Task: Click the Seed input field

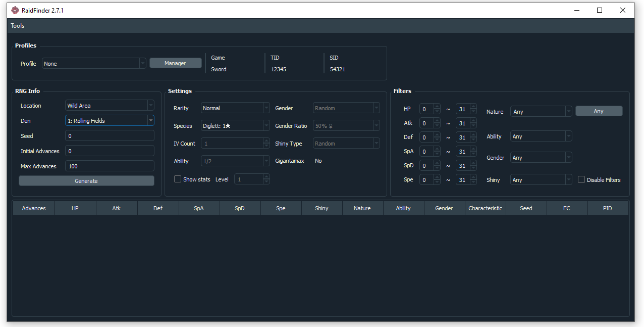Action: point(110,136)
